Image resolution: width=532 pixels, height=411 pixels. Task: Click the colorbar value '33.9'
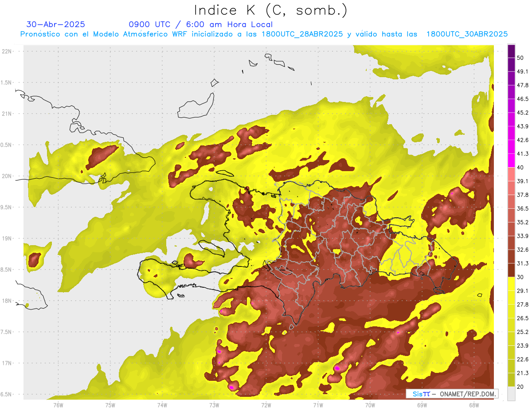(x=522, y=236)
